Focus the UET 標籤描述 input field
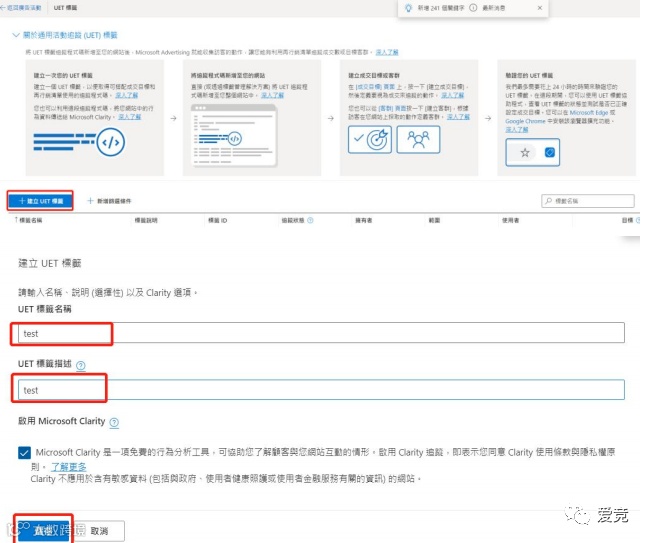 coord(321,390)
